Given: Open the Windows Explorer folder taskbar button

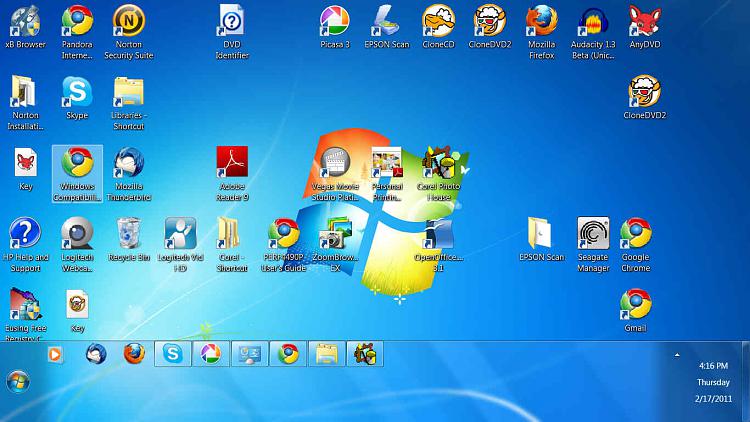Looking at the screenshot, I should [x=327, y=354].
